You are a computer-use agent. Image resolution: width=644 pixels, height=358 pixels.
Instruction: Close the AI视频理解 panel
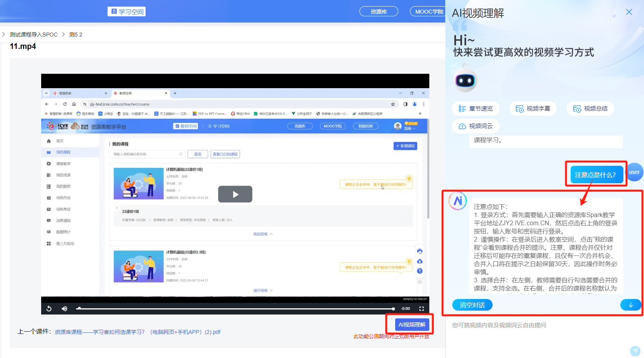(629, 12)
